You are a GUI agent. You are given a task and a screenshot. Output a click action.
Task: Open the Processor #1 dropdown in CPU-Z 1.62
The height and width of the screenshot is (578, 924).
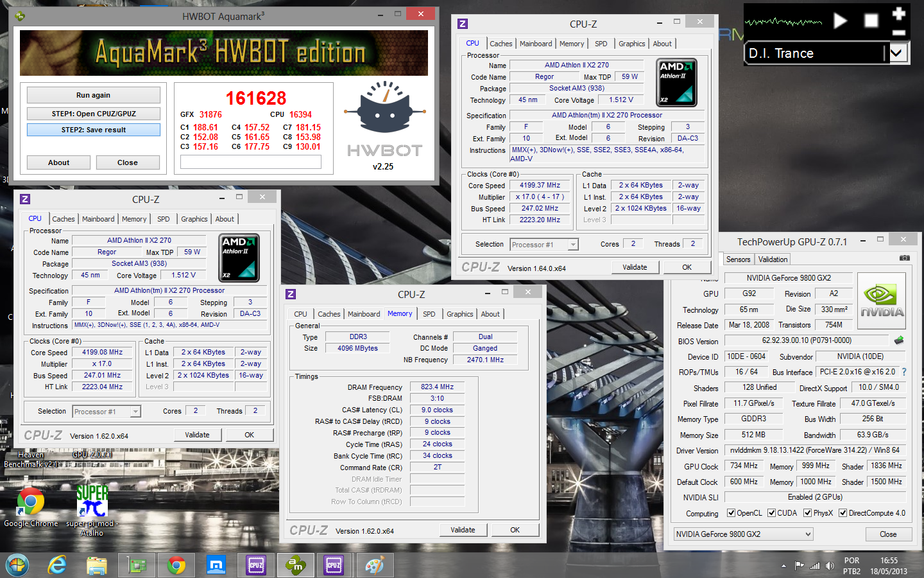[107, 411]
